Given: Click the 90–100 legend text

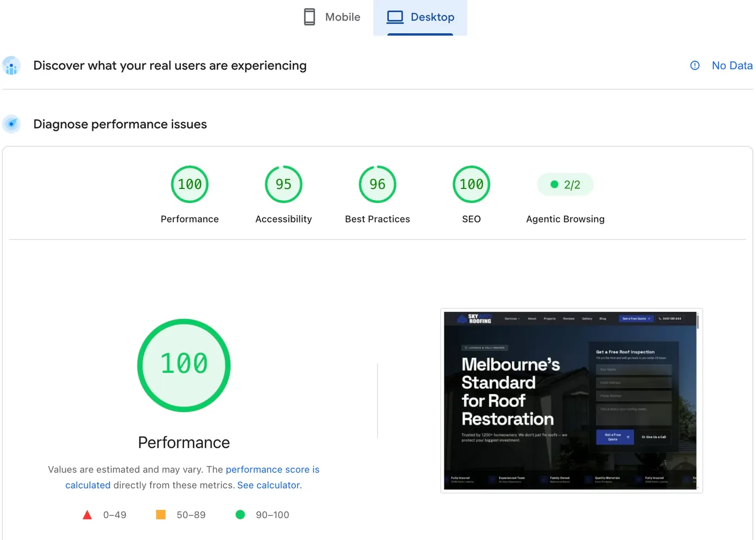Looking at the screenshot, I should pyautogui.click(x=272, y=515).
